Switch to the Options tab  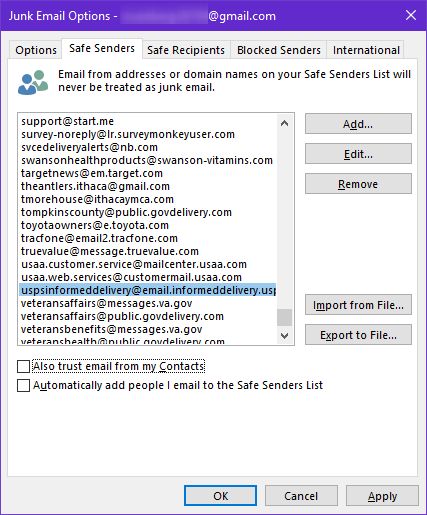(36, 50)
